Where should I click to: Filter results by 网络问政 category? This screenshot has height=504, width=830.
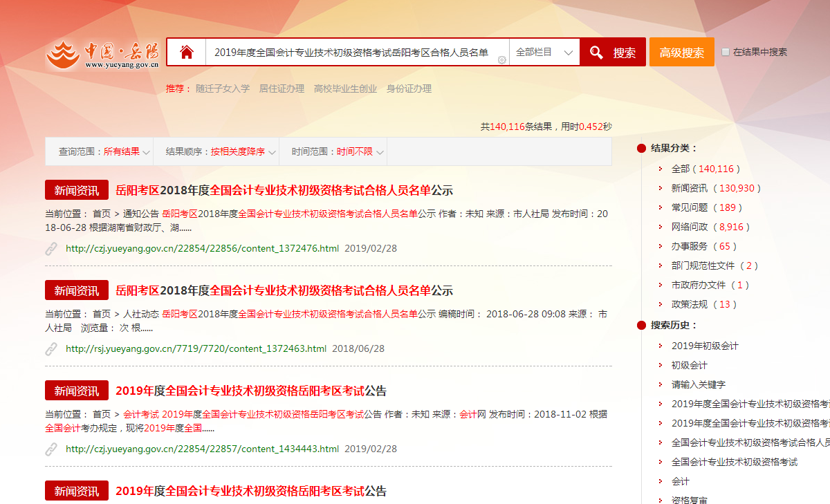click(690, 227)
